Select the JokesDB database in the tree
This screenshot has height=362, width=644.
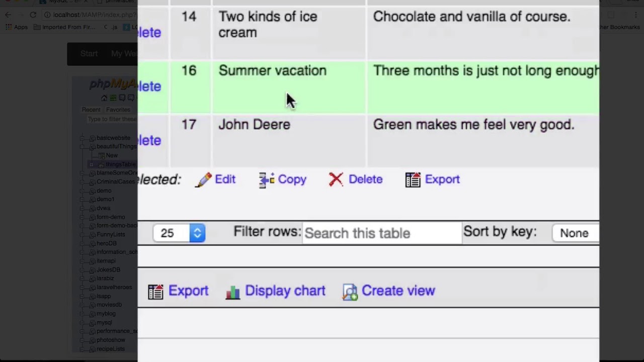pos(108,269)
